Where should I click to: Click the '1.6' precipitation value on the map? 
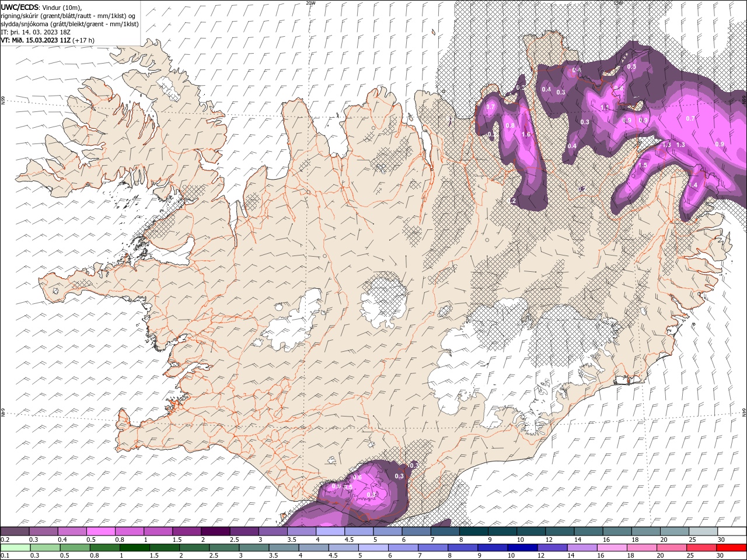point(526,135)
